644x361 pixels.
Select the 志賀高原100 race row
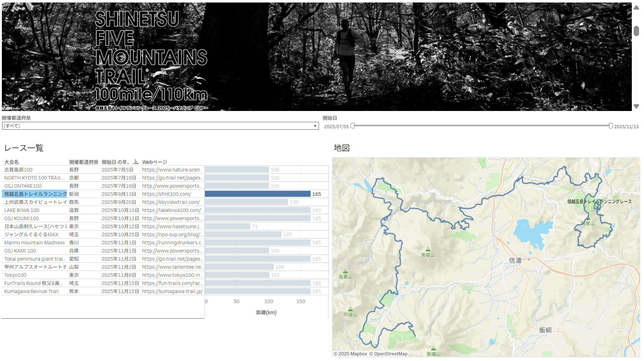click(x=18, y=170)
